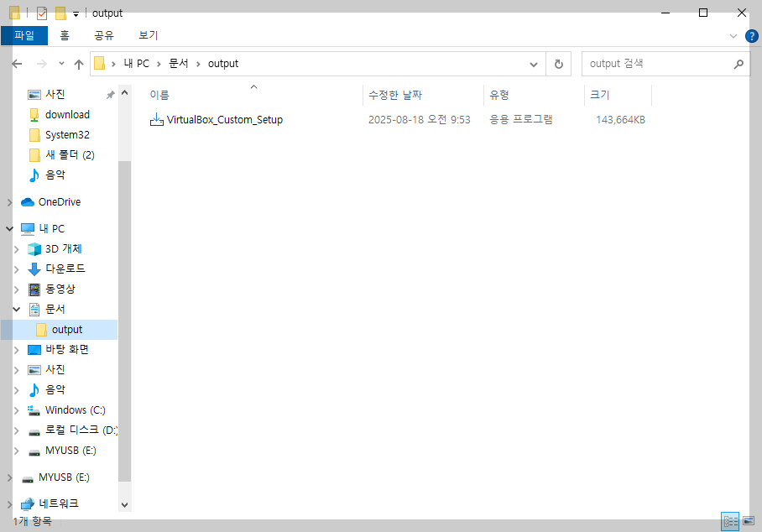This screenshot has height=532, width=762.
Task: Expand the 3D 개체 node
Action: point(16,249)
